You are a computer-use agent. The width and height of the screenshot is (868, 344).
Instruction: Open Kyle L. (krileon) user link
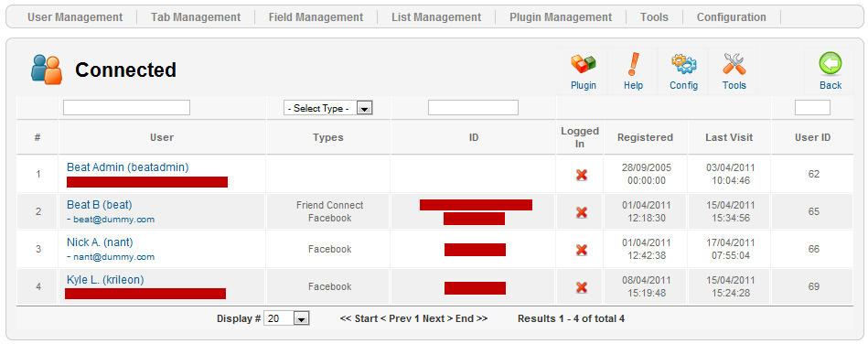point(105,280)
